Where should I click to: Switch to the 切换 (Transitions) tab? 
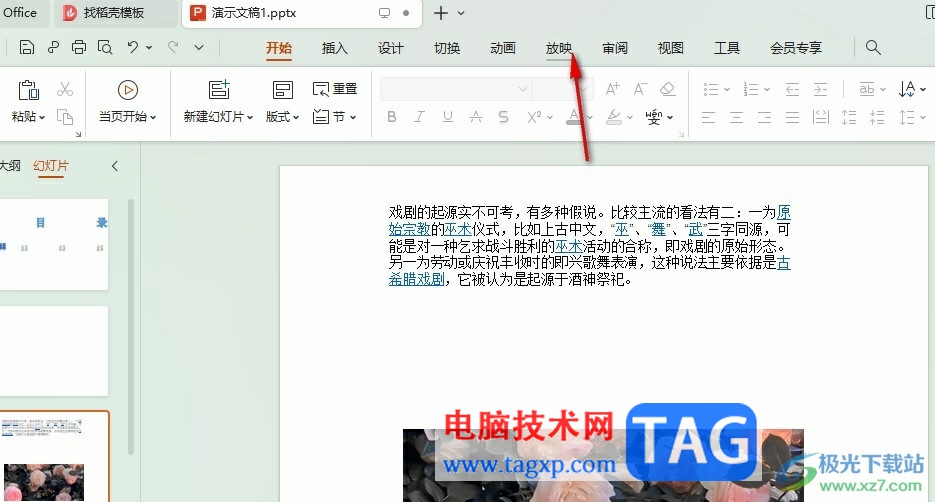coord(447,48)
